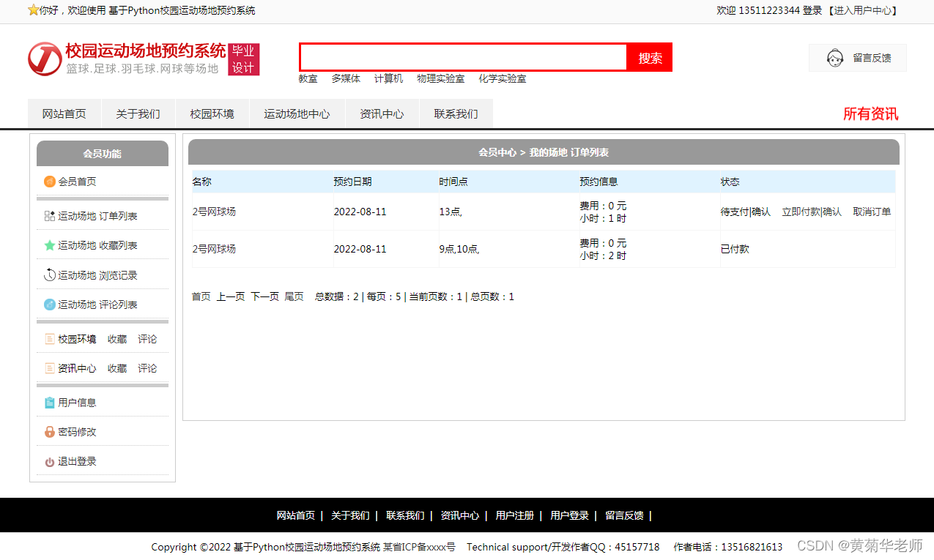Click 用户注册 in the footer
Screen dimensions: 934x560
515,515
